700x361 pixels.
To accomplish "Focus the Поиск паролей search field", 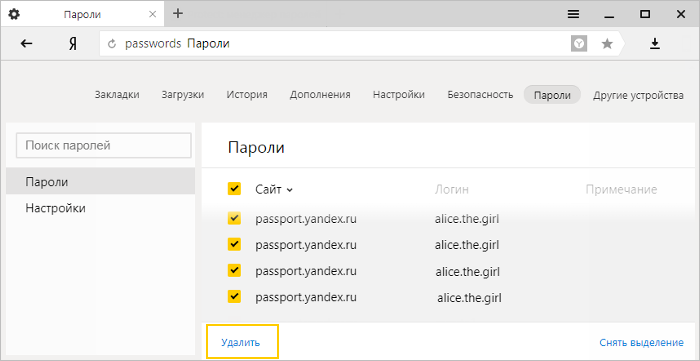I will [x=104, y=145].
